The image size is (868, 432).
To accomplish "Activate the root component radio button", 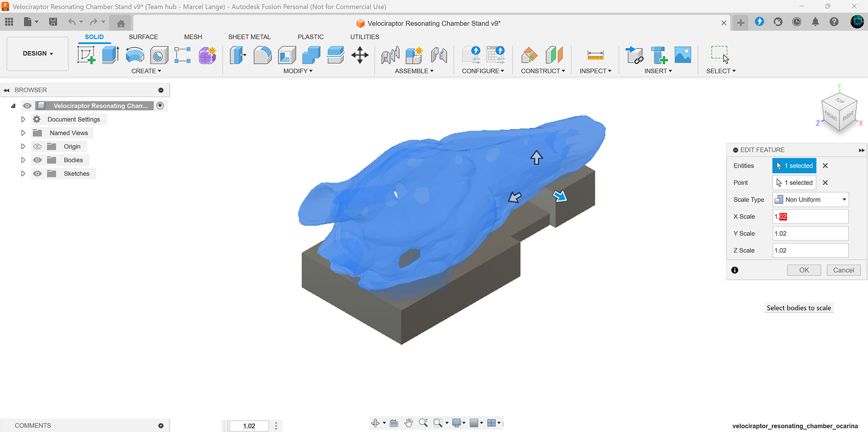I will [160, 106].
